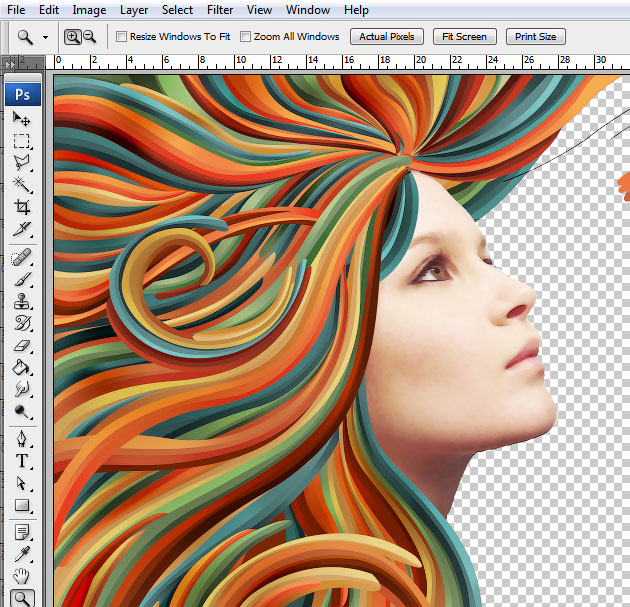Select the Dodge tool
The height and width of the screenshot is (607, 630).
(x=22, y=411)
